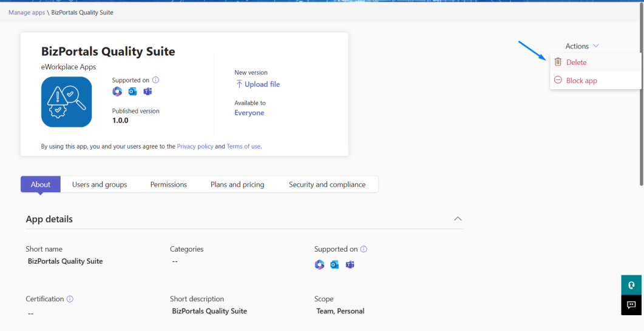The height and width of the screenshot is (331, 644).
Task: Choose Block app from the Actions menu
Action: point(595,81)
